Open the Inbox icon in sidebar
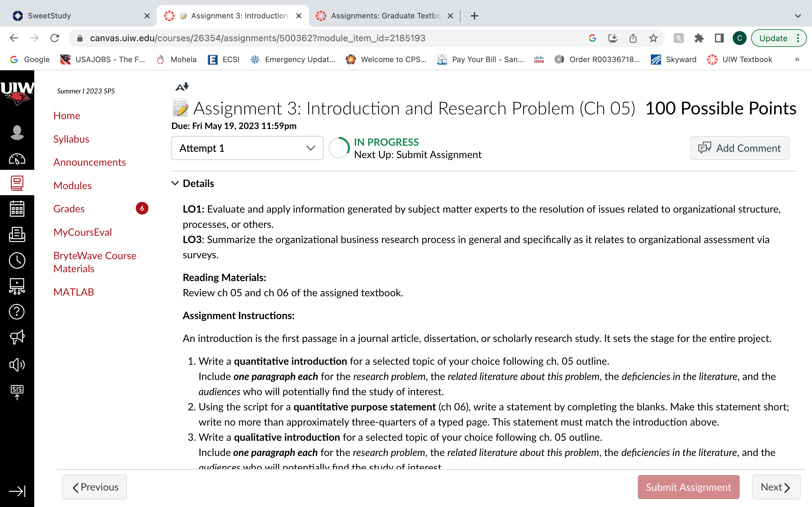812x507 pixels. 17,234
